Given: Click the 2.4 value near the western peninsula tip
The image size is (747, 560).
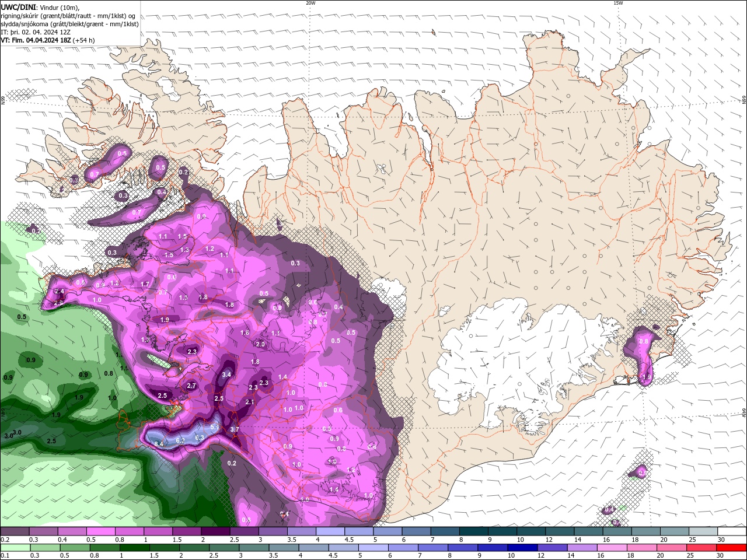Looking at the screenshot, I should coord(59,292).
